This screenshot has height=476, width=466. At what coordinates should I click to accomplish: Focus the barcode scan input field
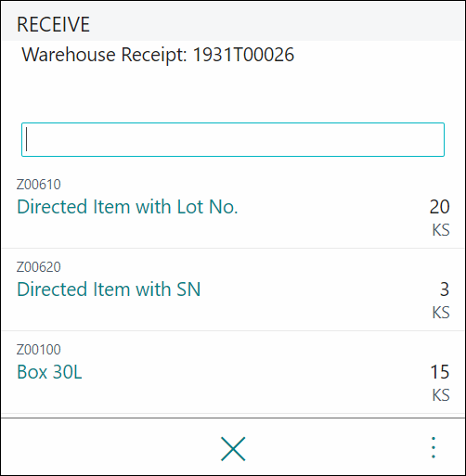(x=233, y=139)
